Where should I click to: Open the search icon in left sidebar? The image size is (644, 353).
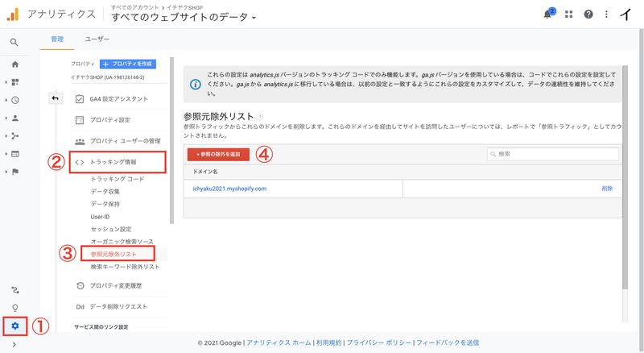pyautogui.click(x=14, y=42)
